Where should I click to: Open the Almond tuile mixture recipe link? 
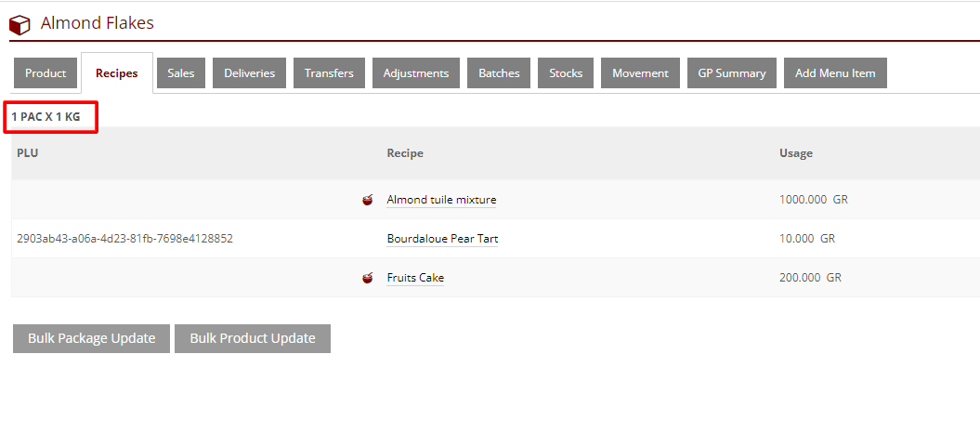pos(441,200)
